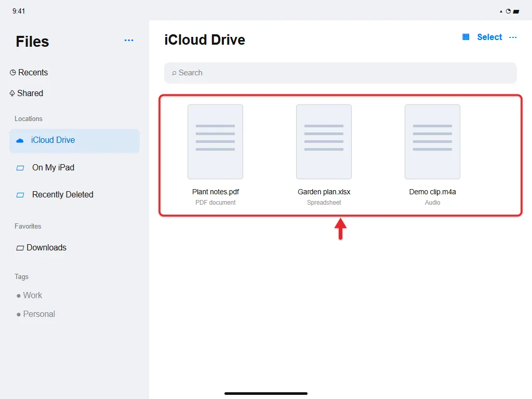Open the Downloads favorite folder
The height and width of the screenshot is (399, 532).
pyautogui.click(x=41, y=247)
